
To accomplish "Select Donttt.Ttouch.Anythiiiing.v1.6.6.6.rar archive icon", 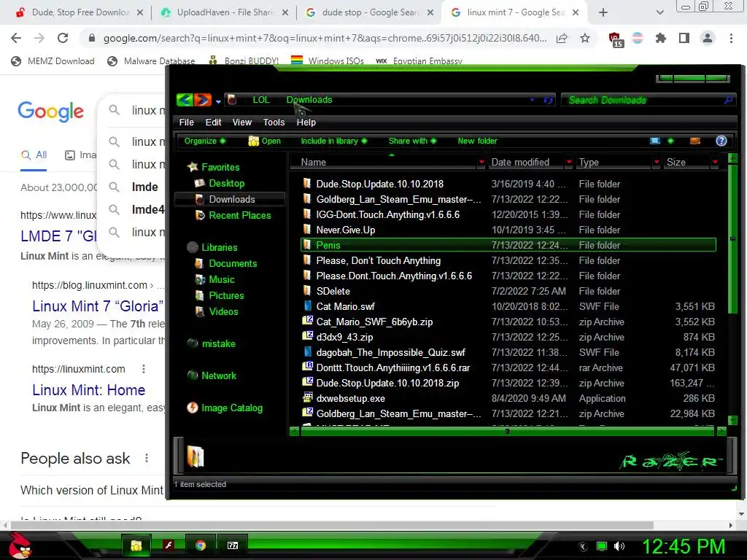I will click(307, 367).
